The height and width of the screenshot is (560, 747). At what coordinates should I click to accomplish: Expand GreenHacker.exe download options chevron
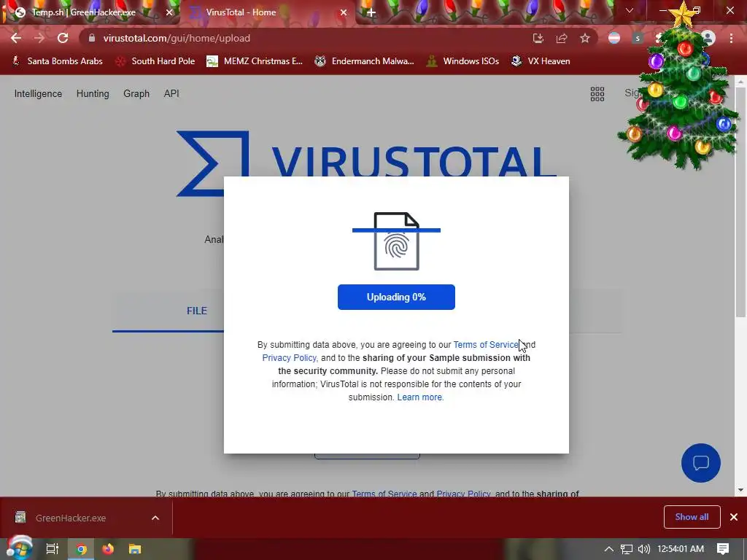(155, 518)
